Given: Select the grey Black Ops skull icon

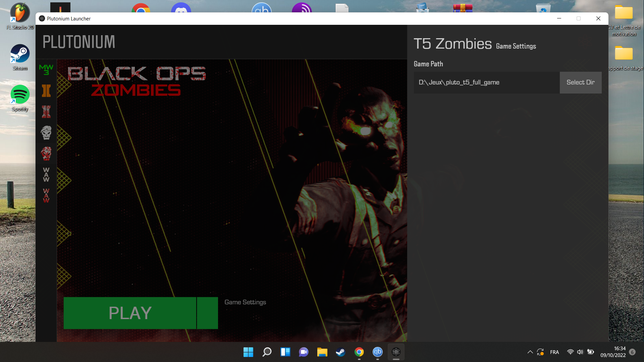Looking at the screenshot, I should click(46, 133).
